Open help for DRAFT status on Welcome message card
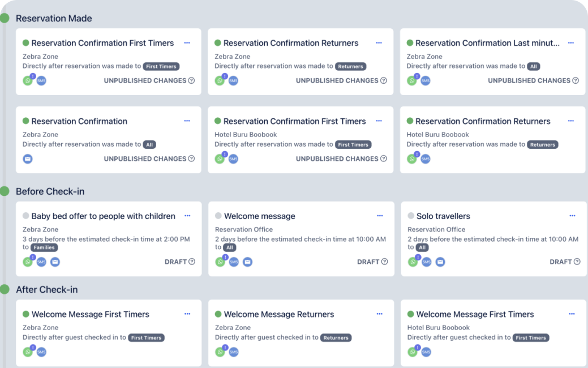This screenshot has width=588, height=368. pyautogui.click(x=384, y=262)
